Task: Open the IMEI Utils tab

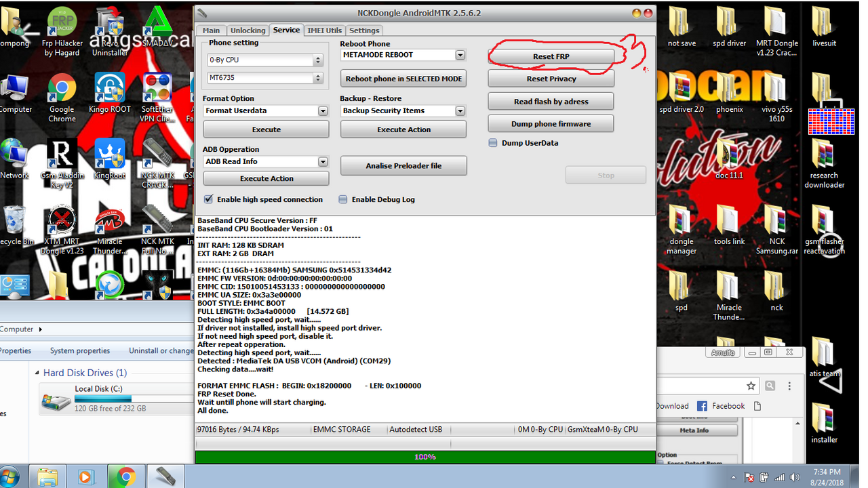Action: tap(325, 30)
